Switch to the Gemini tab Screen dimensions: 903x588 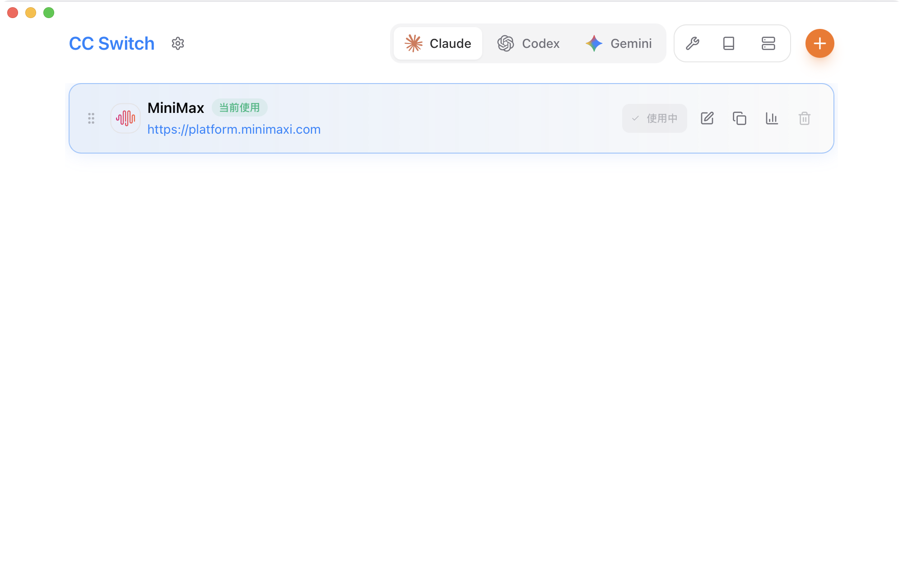coord(619,43)
